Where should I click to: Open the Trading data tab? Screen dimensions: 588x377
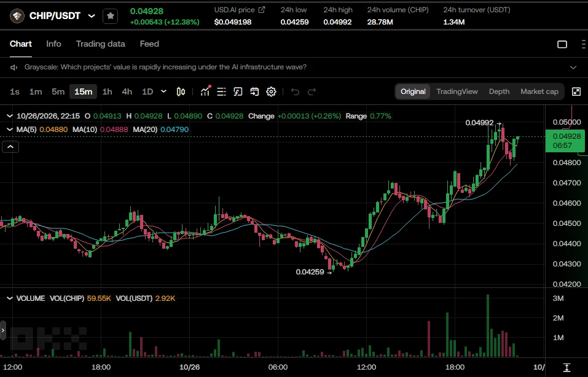pyautogui.click(x=101, y=44)
